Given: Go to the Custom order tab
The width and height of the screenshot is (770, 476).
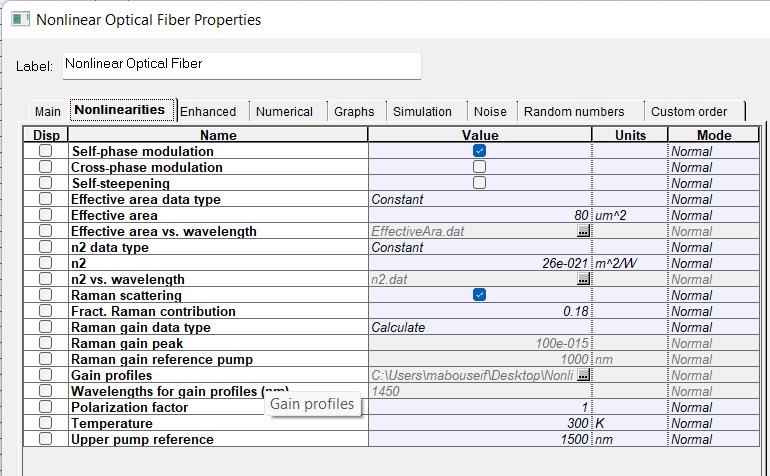Looking at the screenshot, I should click(x=689, y=111).
